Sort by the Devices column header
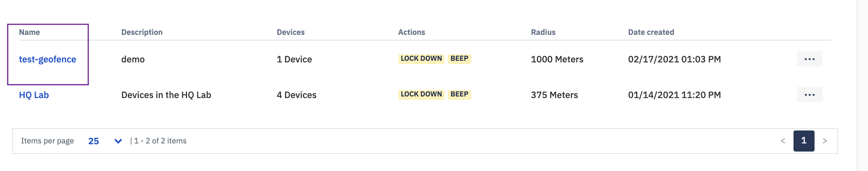Viewport: 868px width, 171px height. [x=291, y=32]
